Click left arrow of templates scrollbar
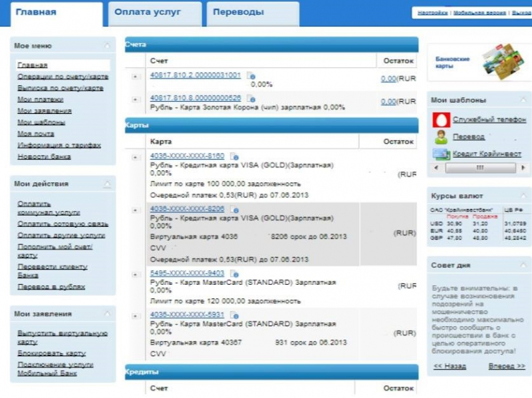 [x=436, y=168]
